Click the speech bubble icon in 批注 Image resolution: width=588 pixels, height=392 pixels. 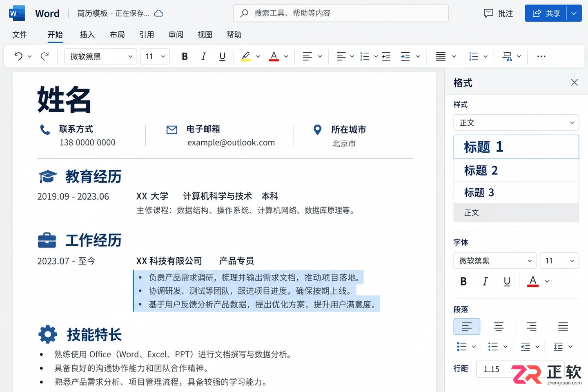(x=488, y=13)
